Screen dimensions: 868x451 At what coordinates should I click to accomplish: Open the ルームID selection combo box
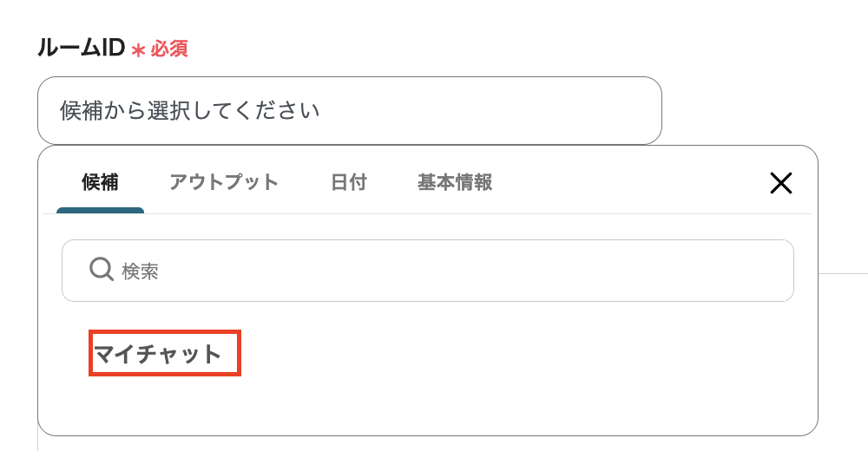click(x=349, y=110)
